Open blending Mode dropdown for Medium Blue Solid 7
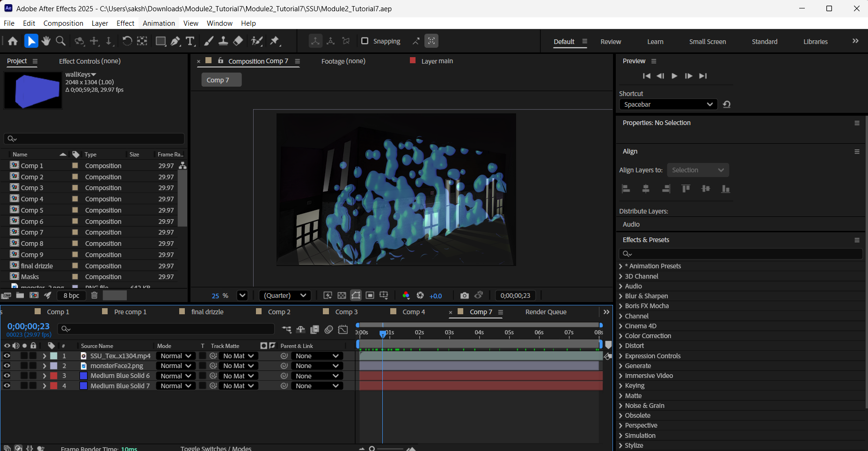The height and width of the screenshot is (451, 868). pyautogui.click(x=175, y=386)
